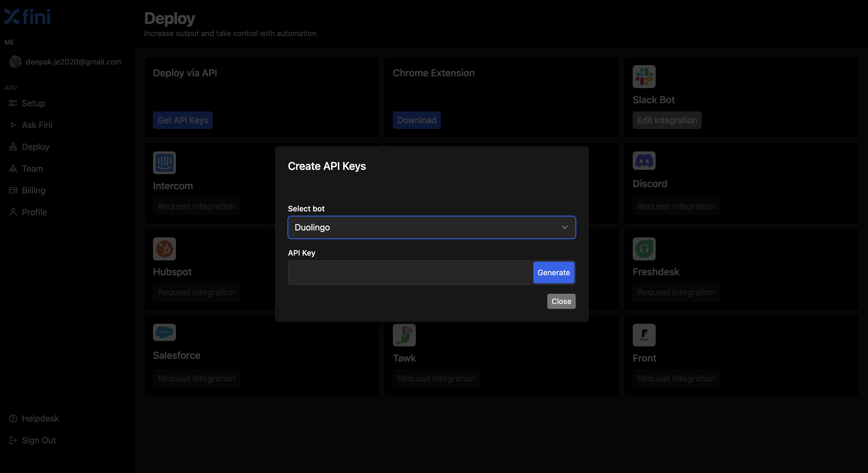This screenshot has height=473, width=868.
Task: Generate a new API key
Action: coord(553,273)
